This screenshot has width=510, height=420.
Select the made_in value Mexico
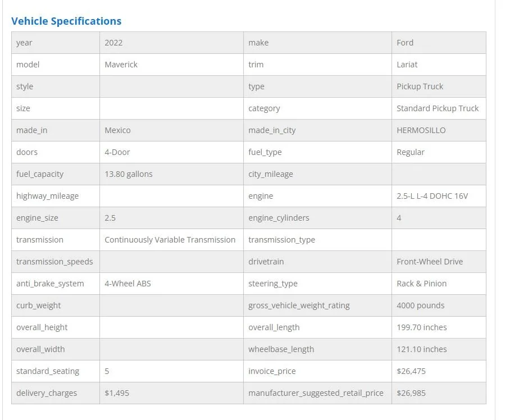pyautogui.click(x=117, y=130)
